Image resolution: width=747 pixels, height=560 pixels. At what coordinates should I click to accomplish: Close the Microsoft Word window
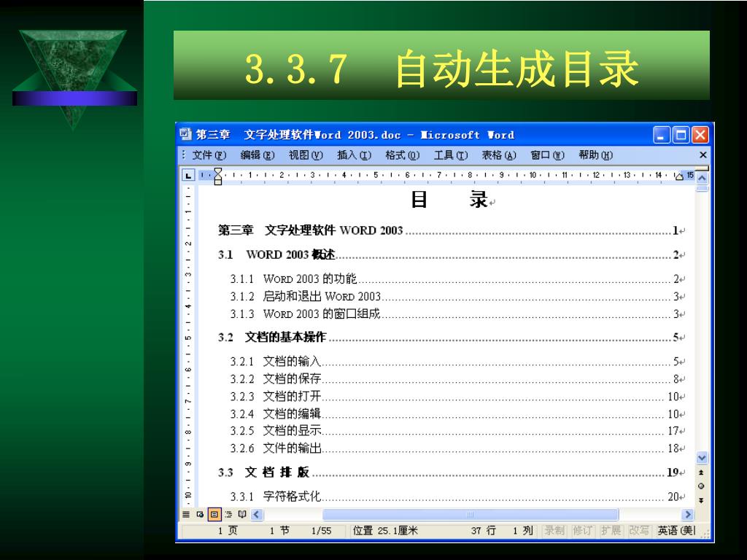point(700,135)
